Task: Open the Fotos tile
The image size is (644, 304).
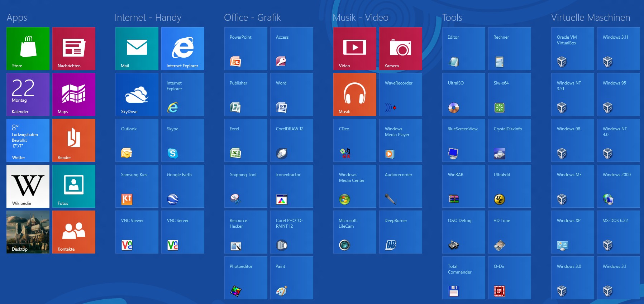Action: [74, 186]
